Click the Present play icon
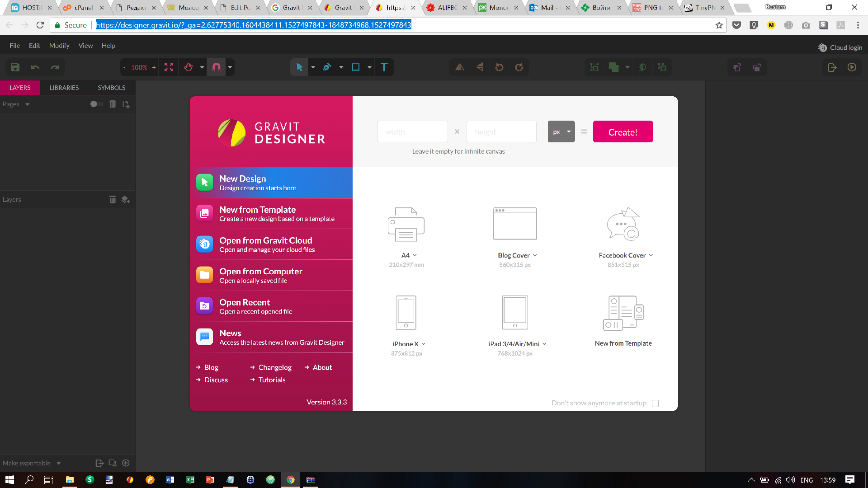The width and height of the screenshot is (868, 488). [852, 67]
